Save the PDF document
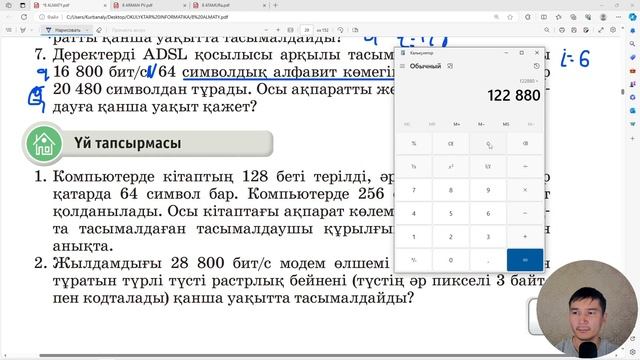 pyautogui.click(x=573, y=30)
